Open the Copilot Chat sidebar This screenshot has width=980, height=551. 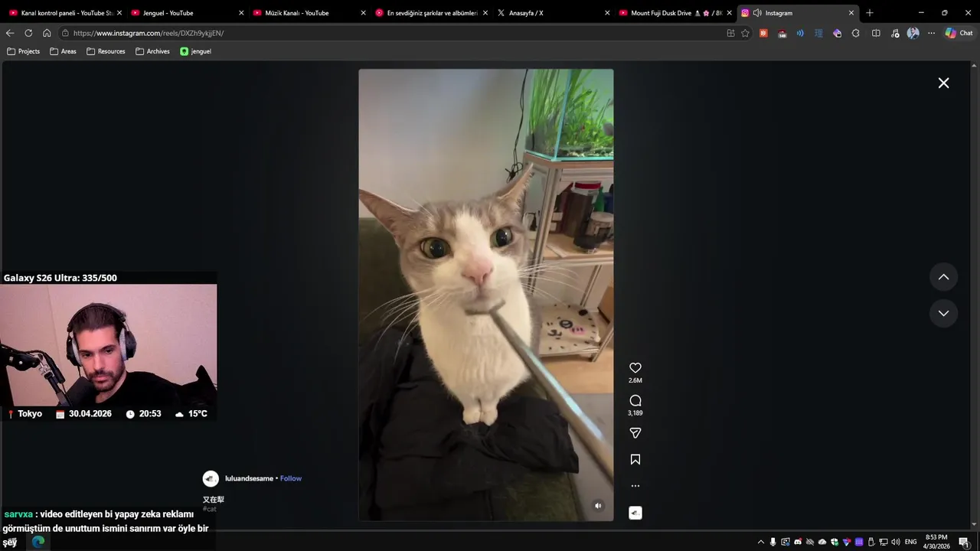click(959, 33)
